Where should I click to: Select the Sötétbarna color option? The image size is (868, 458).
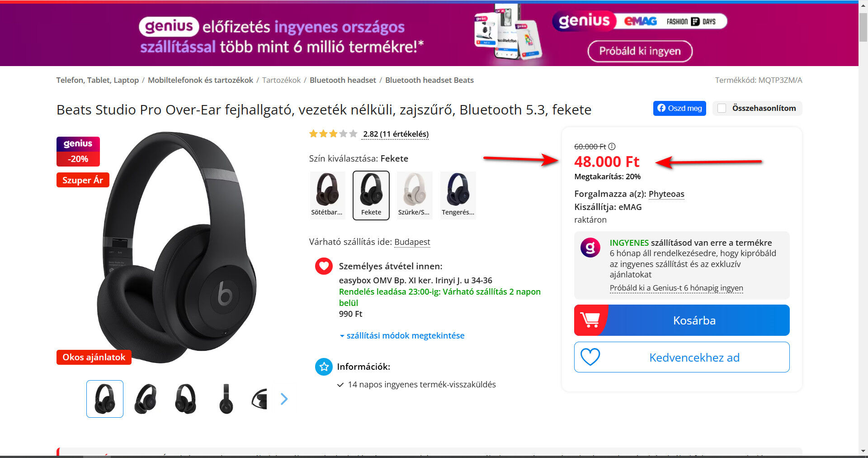[327, 195]
